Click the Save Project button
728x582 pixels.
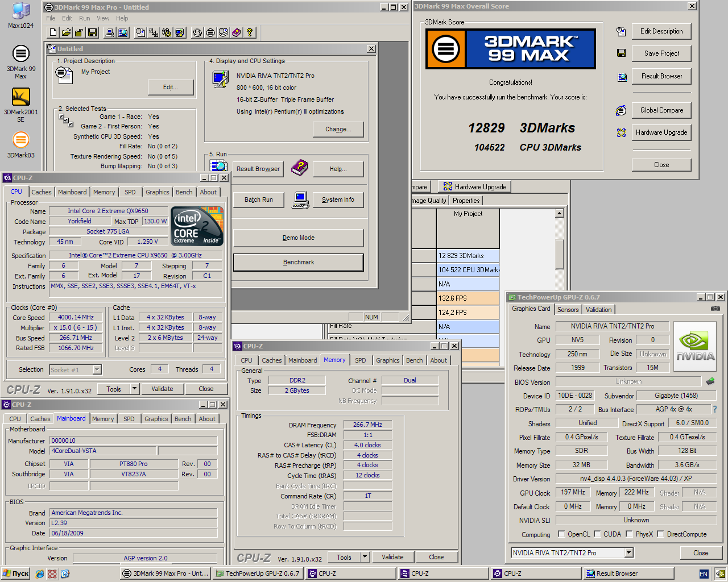tap(661, 53)
